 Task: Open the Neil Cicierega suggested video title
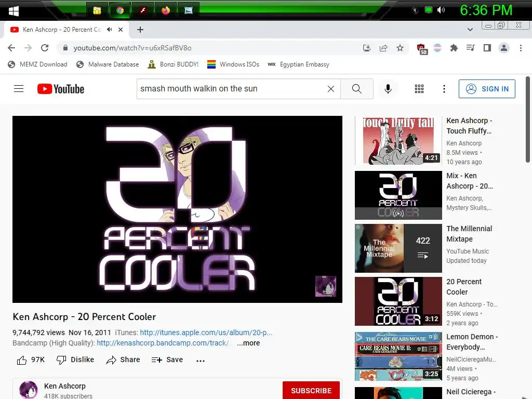pos(471,392)
